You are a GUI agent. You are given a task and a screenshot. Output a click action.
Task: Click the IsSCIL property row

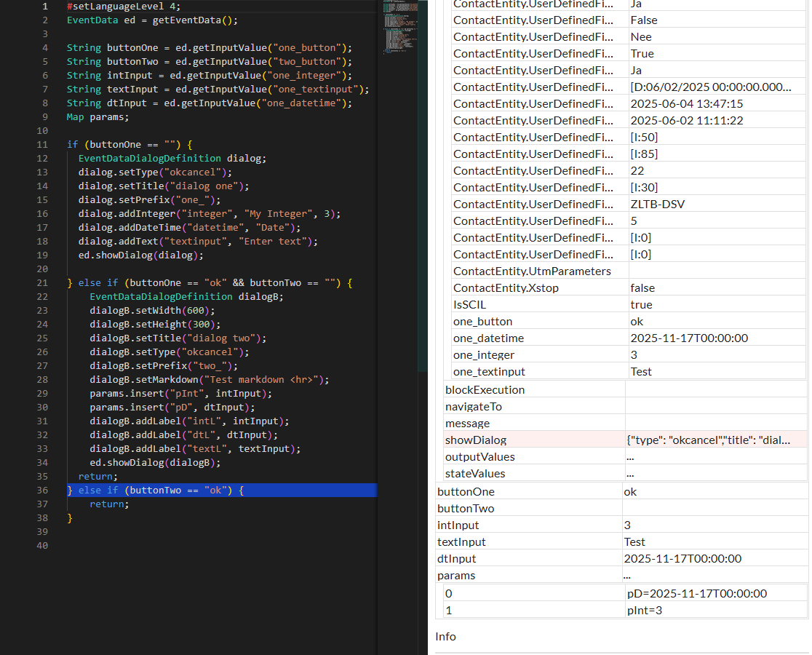pos(469,304)
